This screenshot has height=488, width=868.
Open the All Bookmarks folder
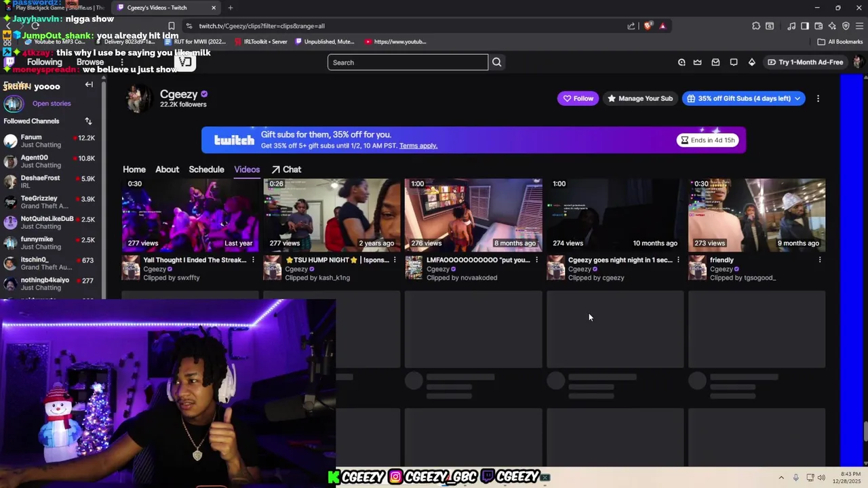coord(840,41)
